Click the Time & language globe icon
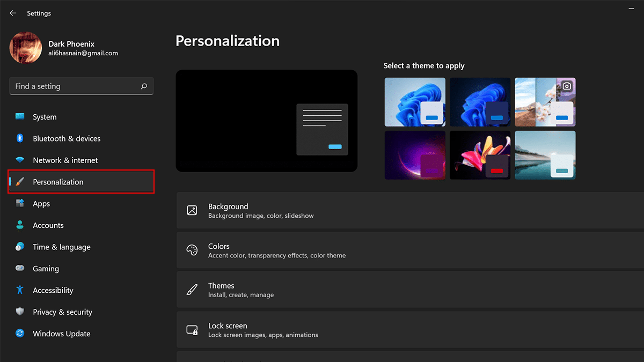 pos(20,247)
